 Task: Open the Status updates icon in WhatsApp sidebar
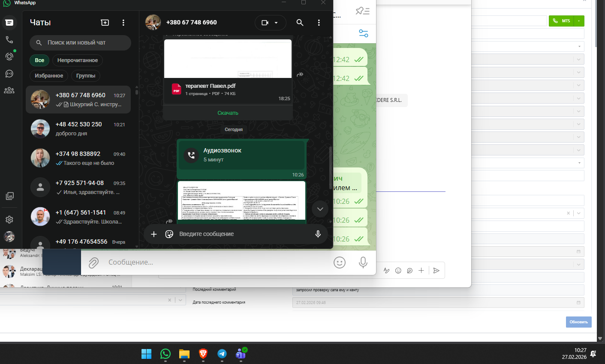[9, 57]
